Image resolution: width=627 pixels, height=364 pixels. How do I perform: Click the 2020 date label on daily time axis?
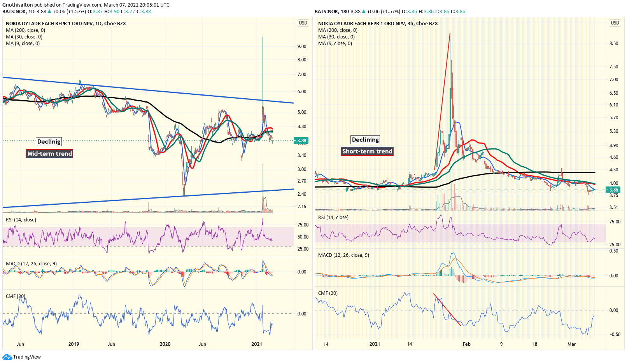pos(165,344)
